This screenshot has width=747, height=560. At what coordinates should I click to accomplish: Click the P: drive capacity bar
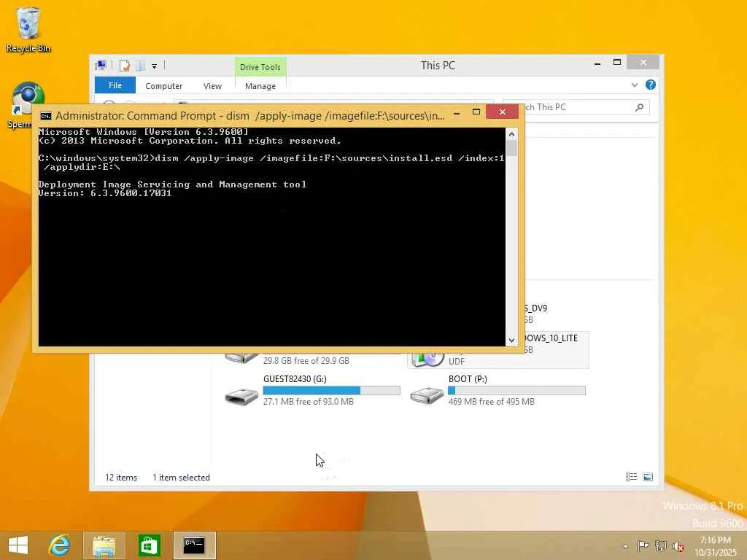pyautogui.click(x=516, y=391)
